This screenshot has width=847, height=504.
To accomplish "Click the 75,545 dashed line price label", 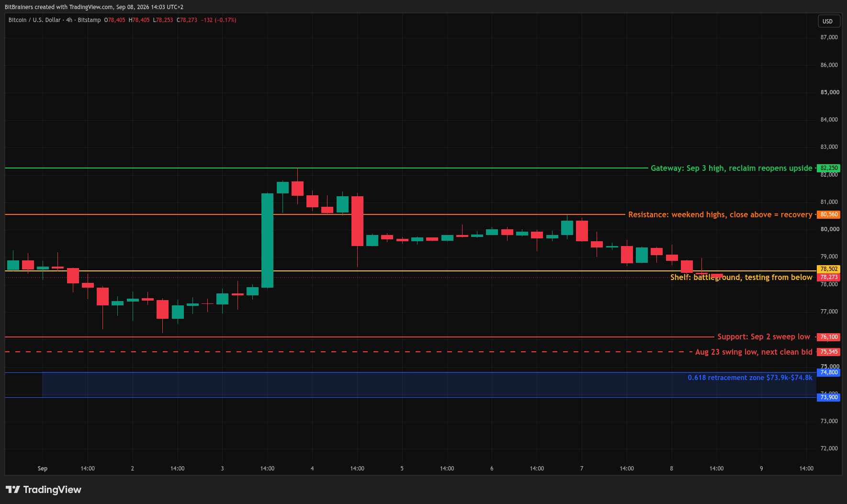I will pyautogui.click(x=829, y=352).
